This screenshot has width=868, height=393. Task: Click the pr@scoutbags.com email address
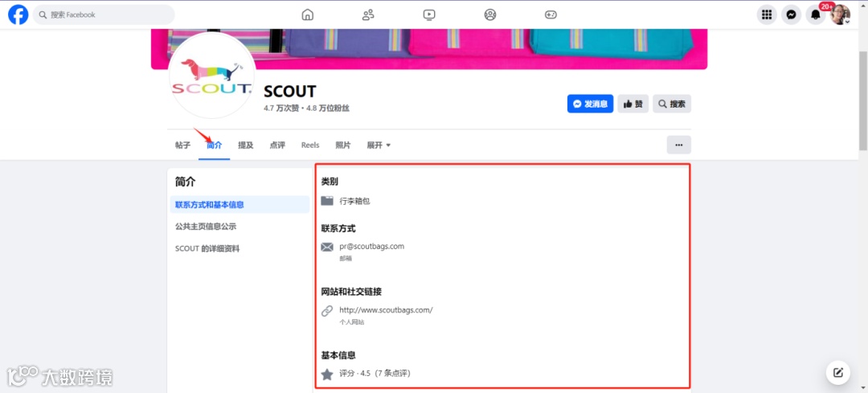pyautogui.click(x=371, y=246)
